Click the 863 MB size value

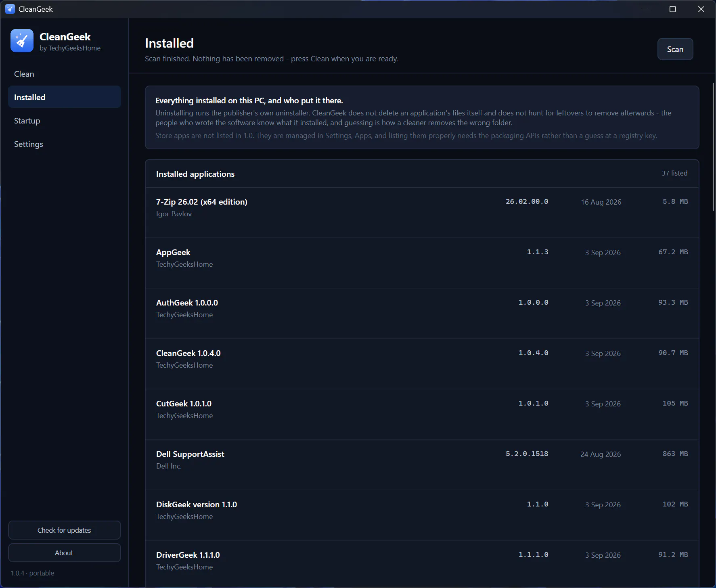click(675, 454)
